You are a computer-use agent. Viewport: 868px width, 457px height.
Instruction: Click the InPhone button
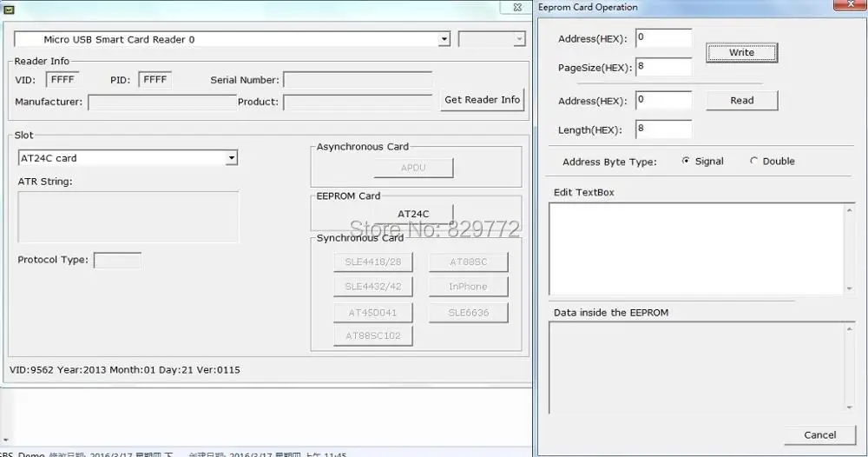[x=469, y=287]
